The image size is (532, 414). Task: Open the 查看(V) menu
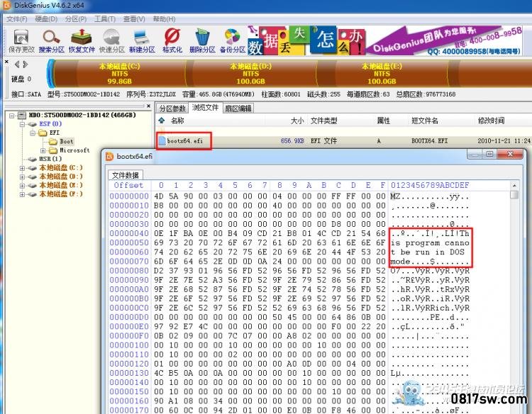click(134, 19)
